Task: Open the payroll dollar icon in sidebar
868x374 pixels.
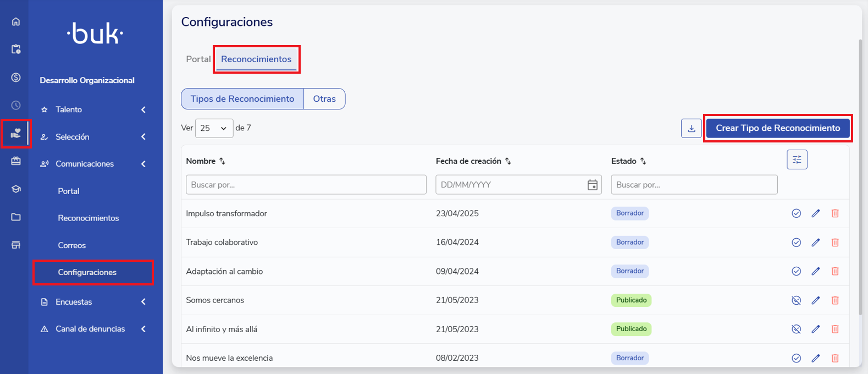Action: click(x=16, y=78)
